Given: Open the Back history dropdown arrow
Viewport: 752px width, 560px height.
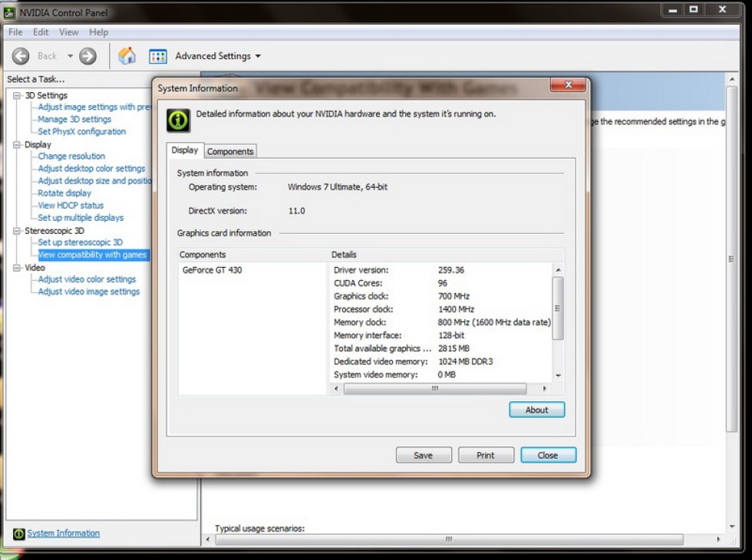Looking at the screenshot, I should pos(70,56).
